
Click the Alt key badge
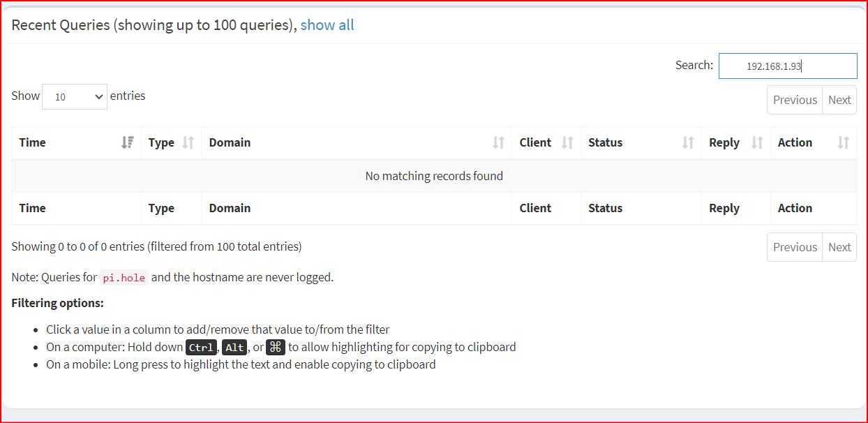pos(234,347)
